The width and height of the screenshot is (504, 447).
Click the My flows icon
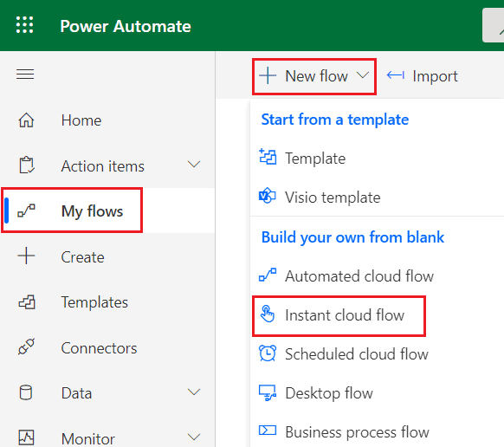(26, 211)
